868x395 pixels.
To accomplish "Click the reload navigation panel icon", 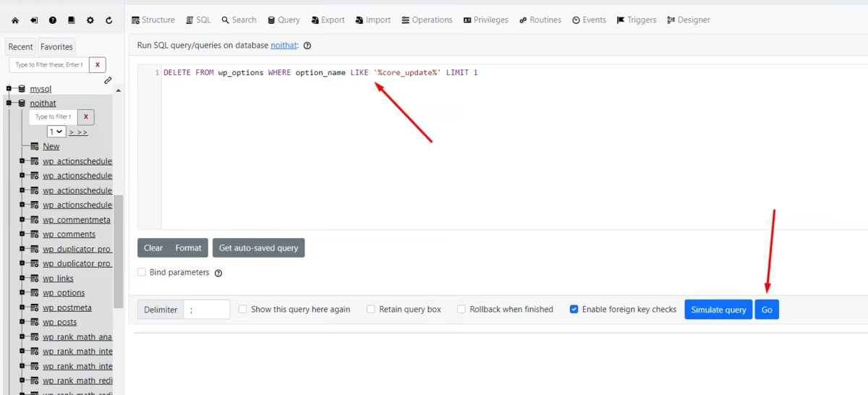I will point(109,20).
